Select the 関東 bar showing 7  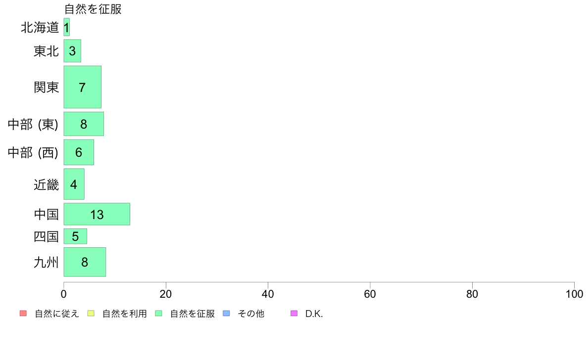pyautogui.click(x=83, y=87)
